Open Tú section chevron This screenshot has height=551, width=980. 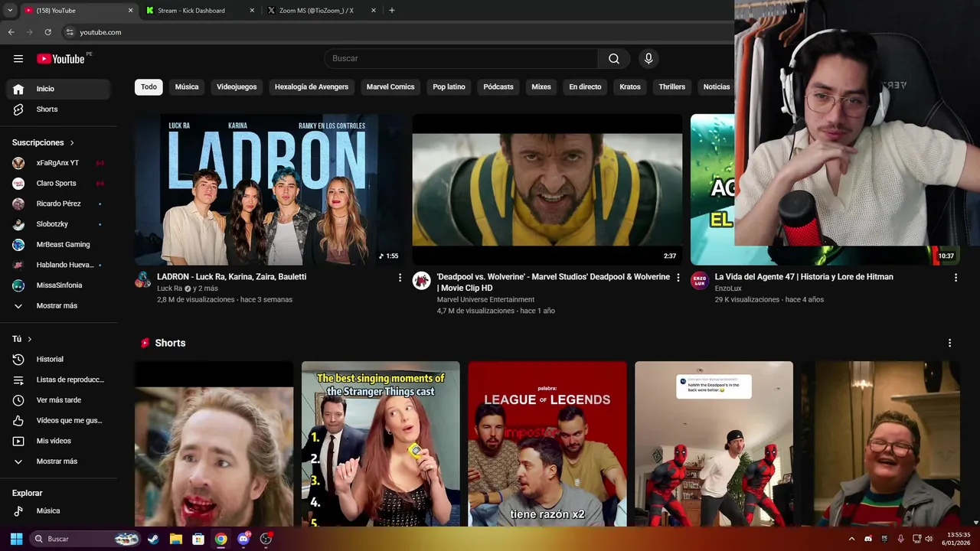pyautogui.click(x=30, y=339)
